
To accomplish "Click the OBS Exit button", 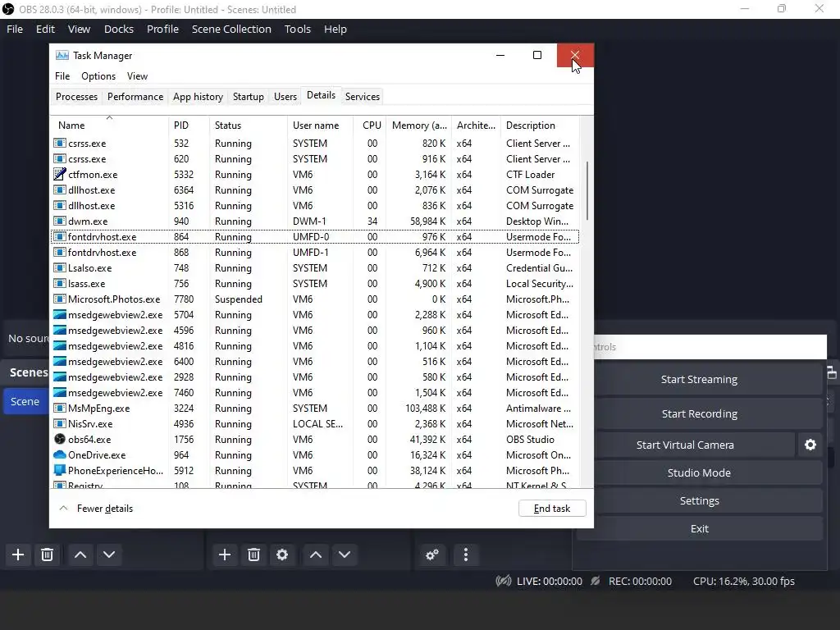I will pyautogui.click(x=699, y=528).
